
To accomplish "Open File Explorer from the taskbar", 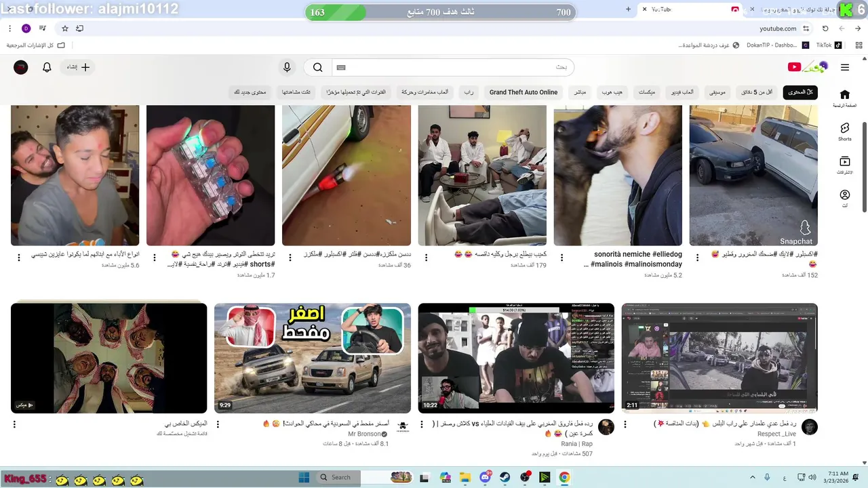I will coord(465,477).
